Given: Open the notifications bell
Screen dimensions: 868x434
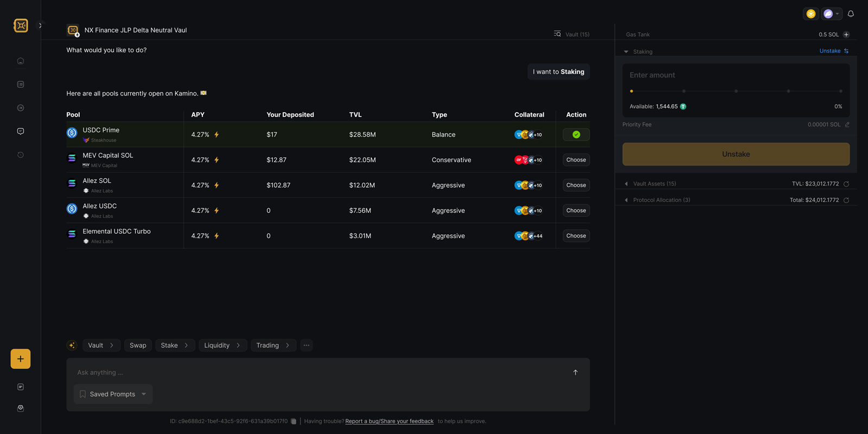Looking at the screenshot, I should [851, 14].
